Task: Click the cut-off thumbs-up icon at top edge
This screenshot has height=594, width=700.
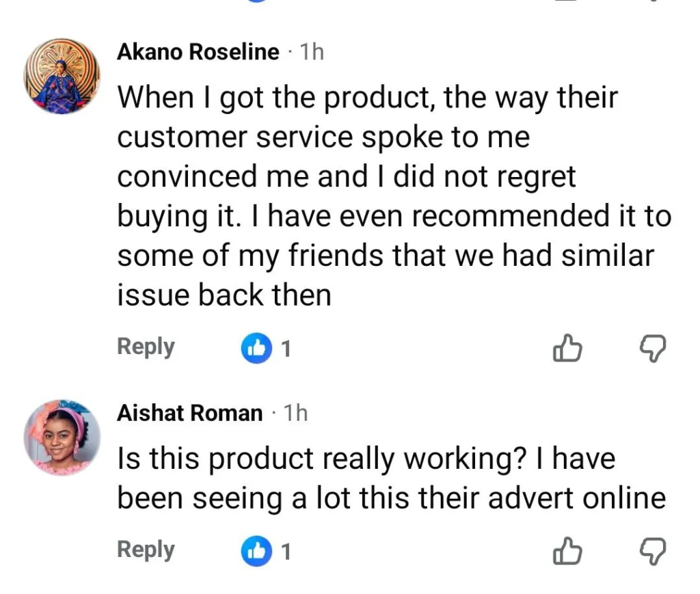Action: 567,2
